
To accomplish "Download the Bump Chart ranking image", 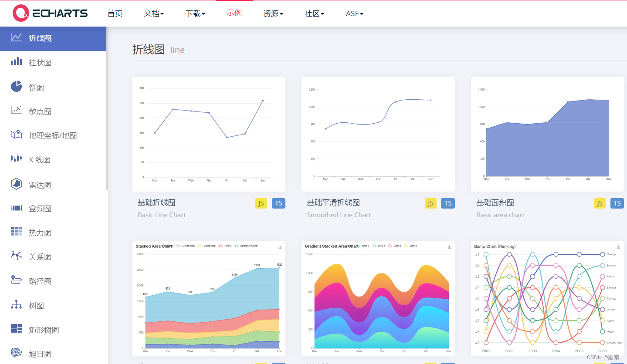I will (618, 246).
